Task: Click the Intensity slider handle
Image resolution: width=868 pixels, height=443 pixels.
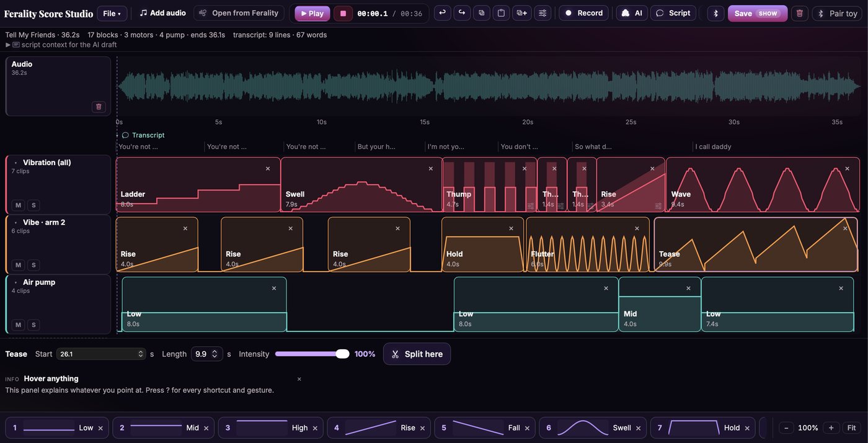Action: click(342, 354)
